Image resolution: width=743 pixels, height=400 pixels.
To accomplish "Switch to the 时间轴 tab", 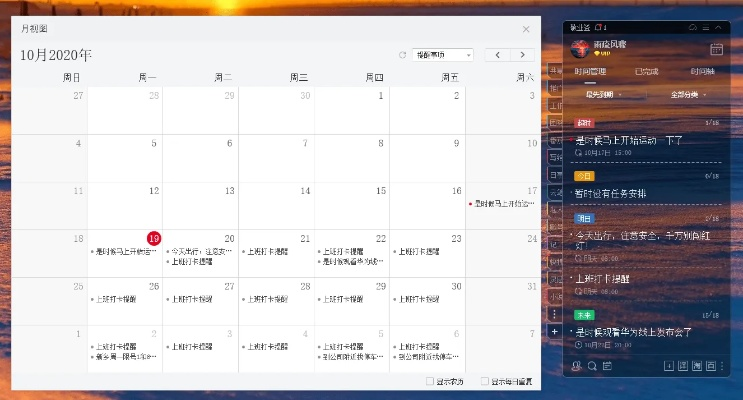I will pyautogui.click(x=703, y=72).
